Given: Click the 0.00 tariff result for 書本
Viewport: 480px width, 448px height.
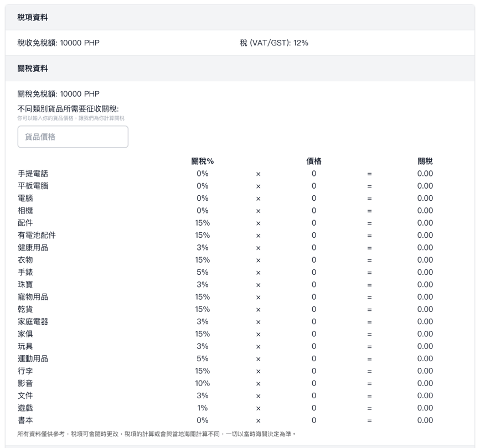Looking at the screenshot, I should pos(425,420).
